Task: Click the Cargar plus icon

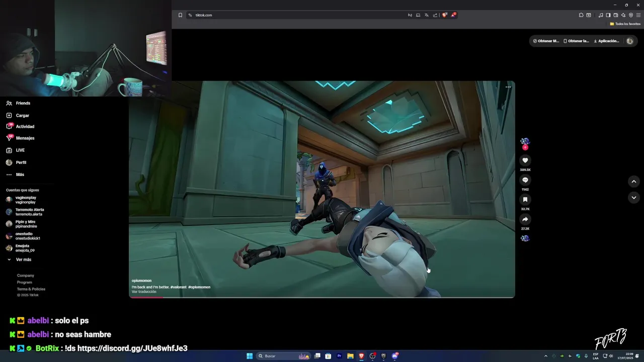Action: pyautogui.click(x=9, y=116)
